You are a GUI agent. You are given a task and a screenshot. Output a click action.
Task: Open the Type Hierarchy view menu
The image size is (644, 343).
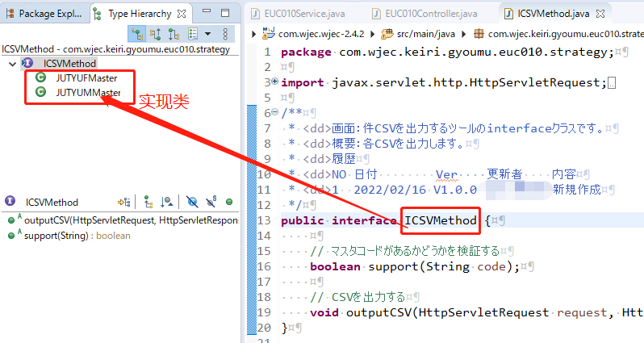(x=225, y=34)
